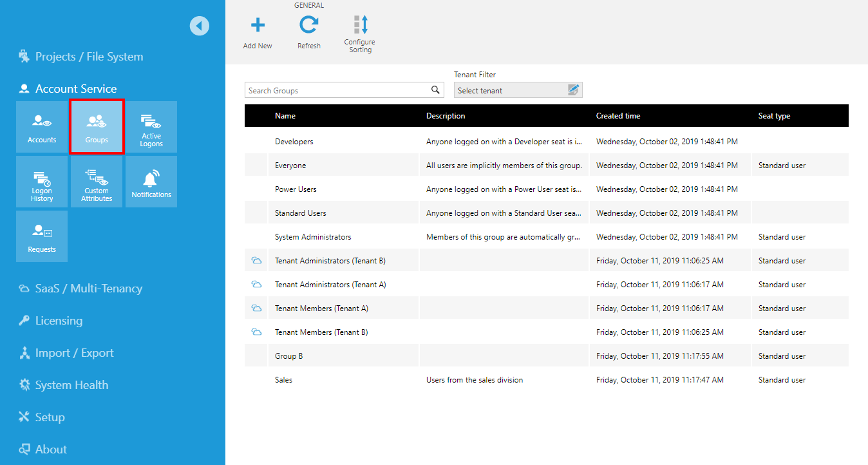Select Tenant Members (Tenant A) name
Screen dimensions: 868x465
tap(321, 308)
